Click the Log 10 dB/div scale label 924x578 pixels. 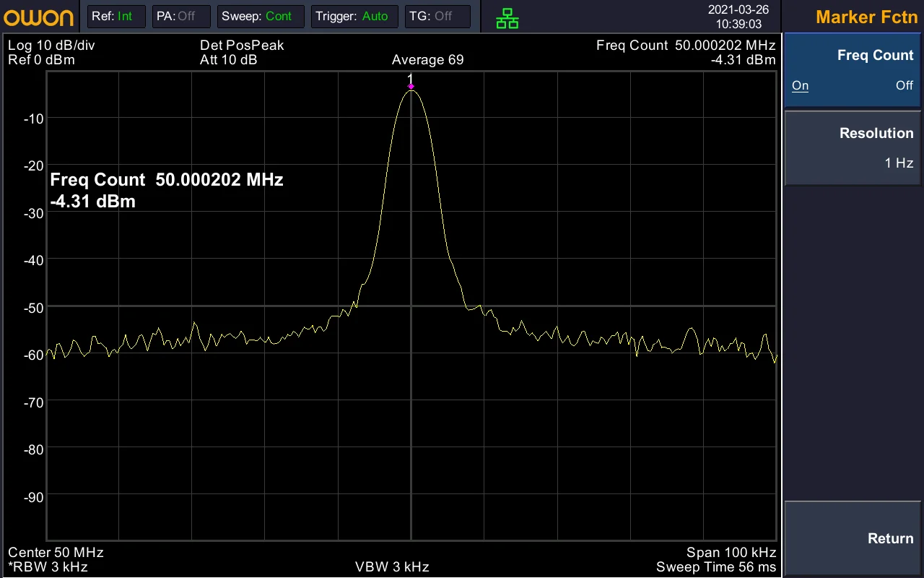point(51,46)
